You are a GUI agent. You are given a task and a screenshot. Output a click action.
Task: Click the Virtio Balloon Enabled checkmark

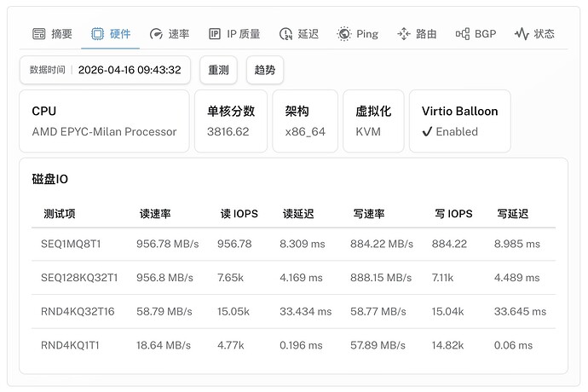427,132
